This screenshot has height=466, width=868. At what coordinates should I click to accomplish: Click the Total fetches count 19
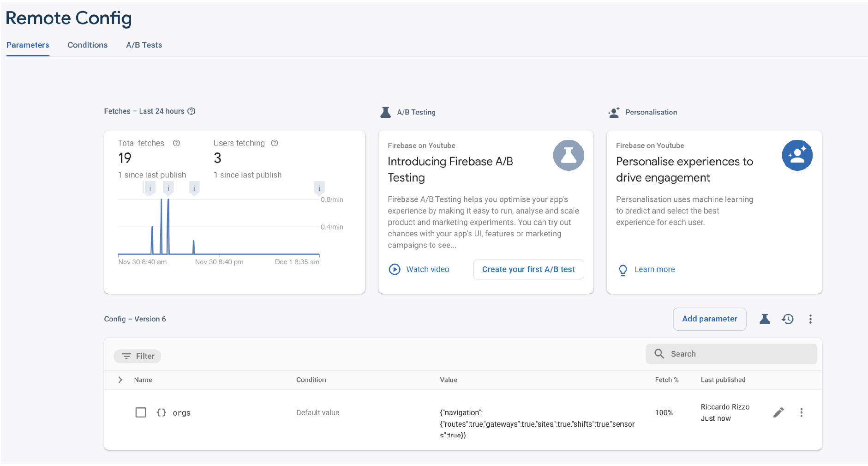(125, 158)
